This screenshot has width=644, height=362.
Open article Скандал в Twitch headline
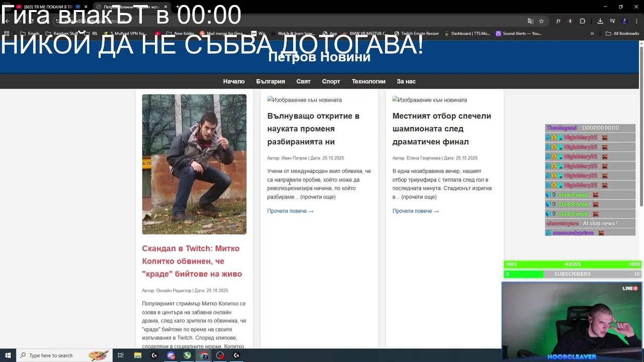(192, 261)
